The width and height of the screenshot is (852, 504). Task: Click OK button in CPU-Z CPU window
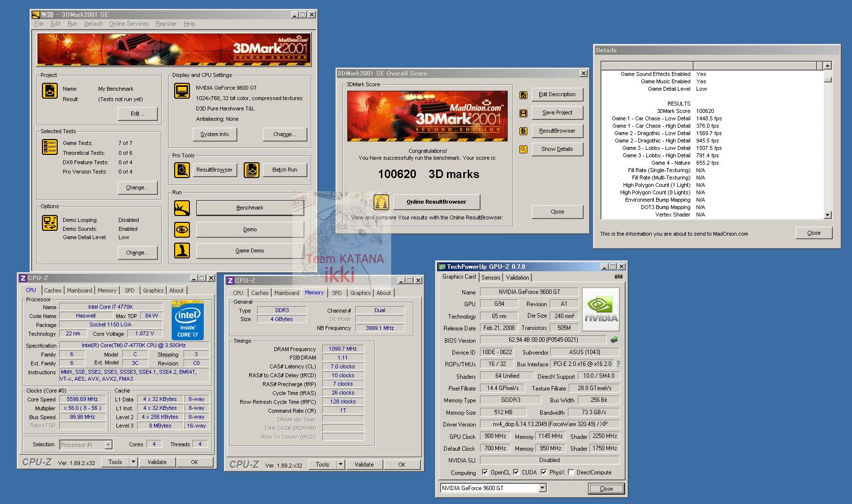[194, 462]
